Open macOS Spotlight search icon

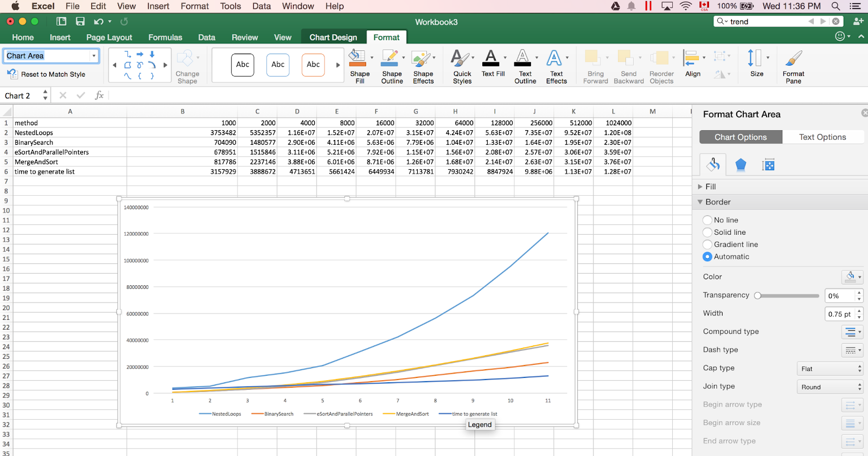(x=836, y=6)
